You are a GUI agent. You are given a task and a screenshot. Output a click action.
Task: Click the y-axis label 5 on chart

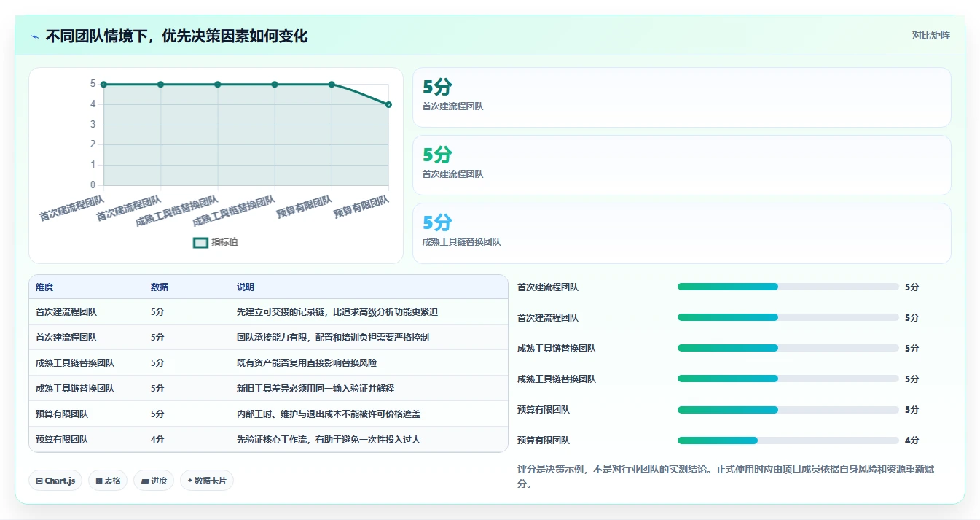pos(93,84)
